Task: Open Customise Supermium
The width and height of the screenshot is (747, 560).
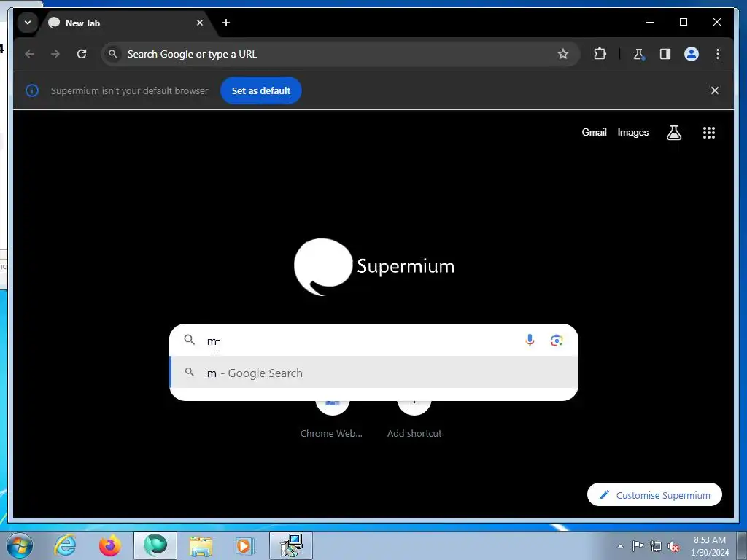Action: point(654,495)
